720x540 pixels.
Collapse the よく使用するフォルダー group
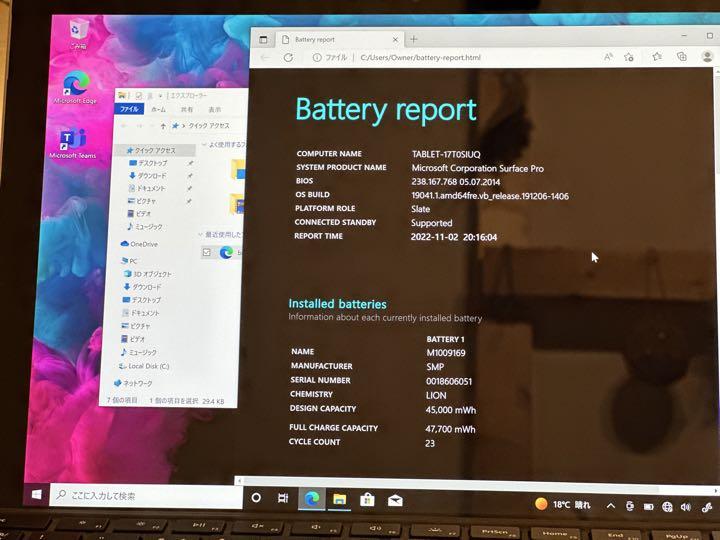204,145
